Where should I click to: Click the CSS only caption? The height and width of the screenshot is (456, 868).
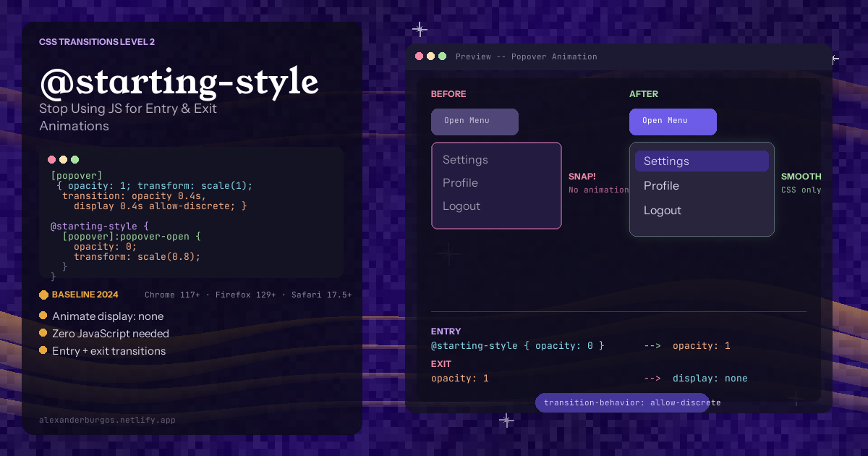click(x=801, y=190)
